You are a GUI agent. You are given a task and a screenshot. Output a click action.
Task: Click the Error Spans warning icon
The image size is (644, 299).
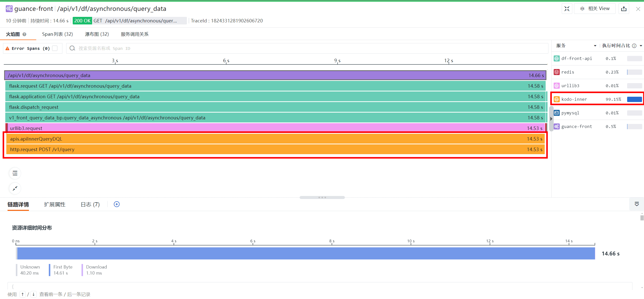8,48
